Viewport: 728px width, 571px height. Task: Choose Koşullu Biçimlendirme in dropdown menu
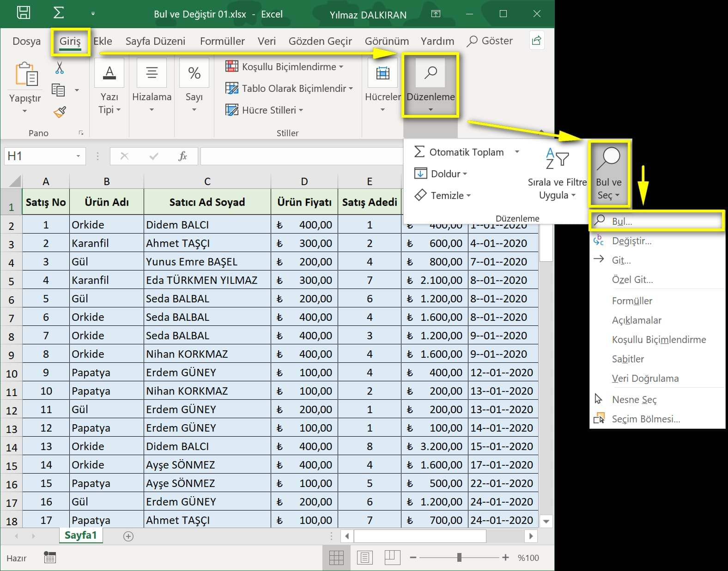[x=657, y=340]
